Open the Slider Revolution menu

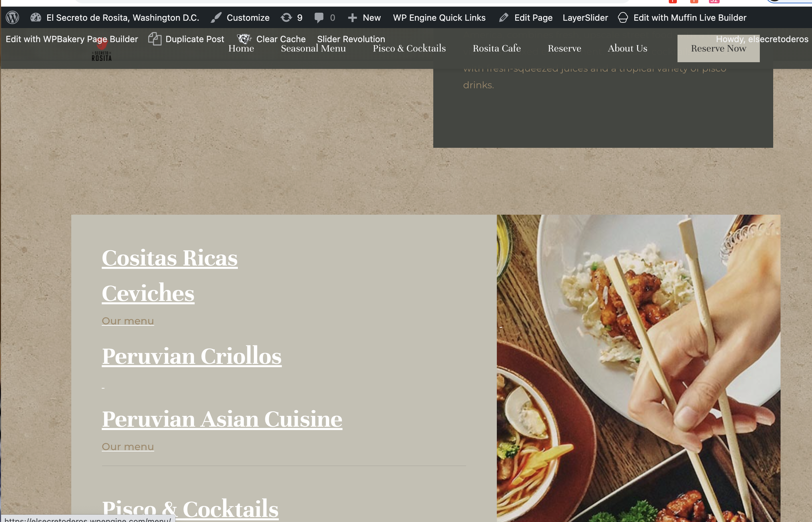pos(351,39)
